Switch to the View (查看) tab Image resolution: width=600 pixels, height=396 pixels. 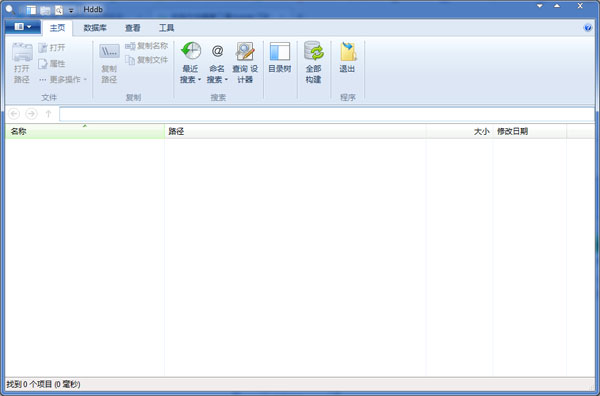(x=133, y=28)
